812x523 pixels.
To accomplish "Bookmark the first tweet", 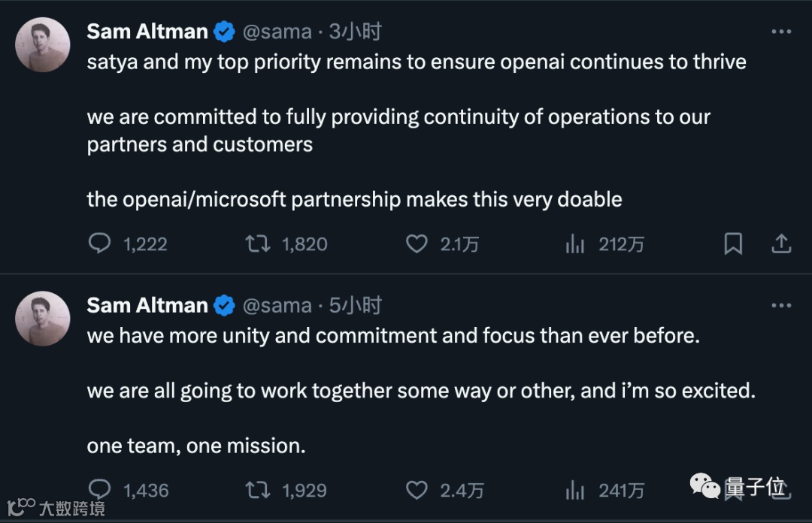I will point(733,243).
